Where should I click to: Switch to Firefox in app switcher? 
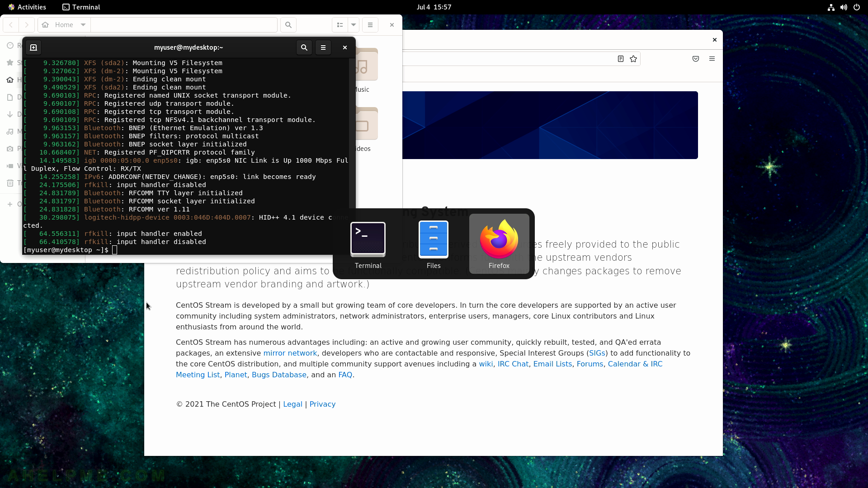point(499,244)
